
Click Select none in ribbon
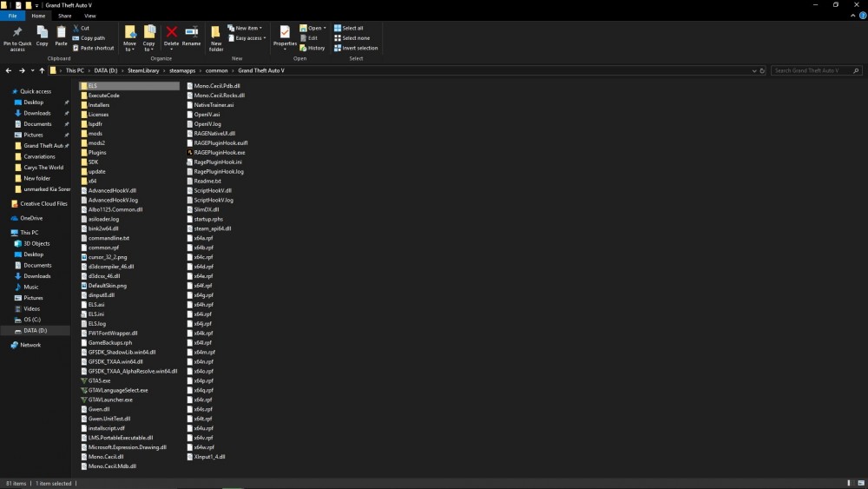pos(352,38)
